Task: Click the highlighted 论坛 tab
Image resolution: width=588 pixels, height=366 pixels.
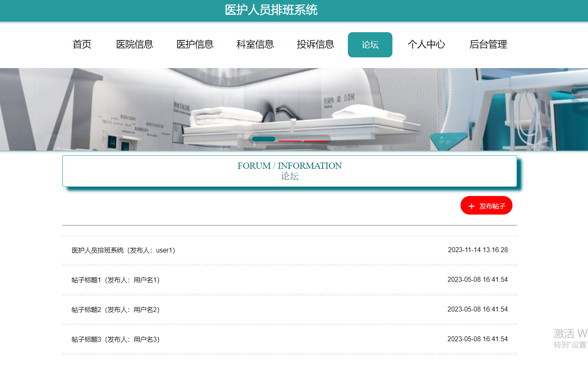Action: [x=370, y=45]
